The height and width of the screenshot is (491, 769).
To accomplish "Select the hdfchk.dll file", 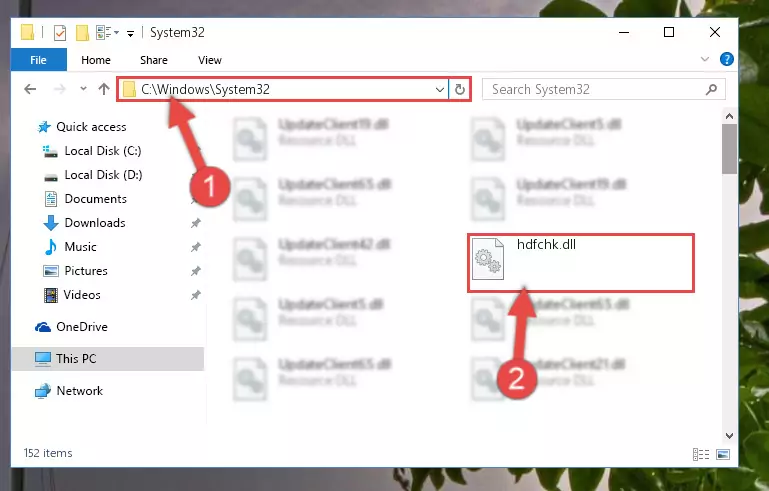I will pyautogui.click(x=581, y=263).
